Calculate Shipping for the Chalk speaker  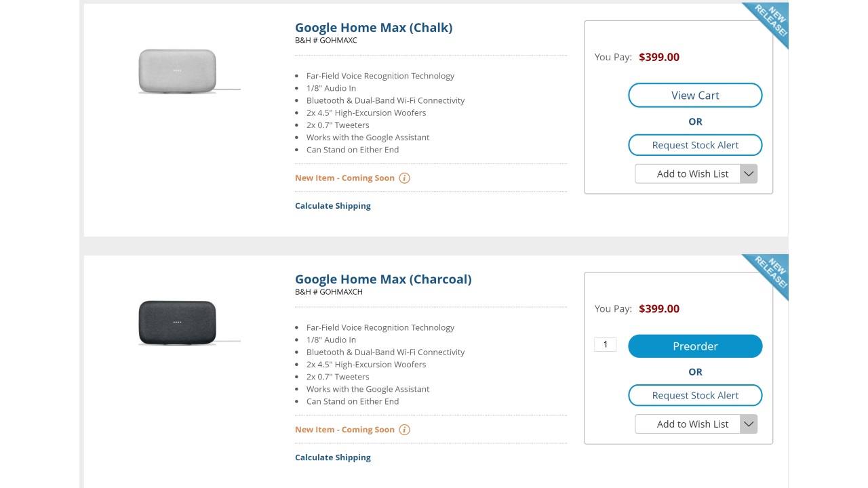coord(333,206)
